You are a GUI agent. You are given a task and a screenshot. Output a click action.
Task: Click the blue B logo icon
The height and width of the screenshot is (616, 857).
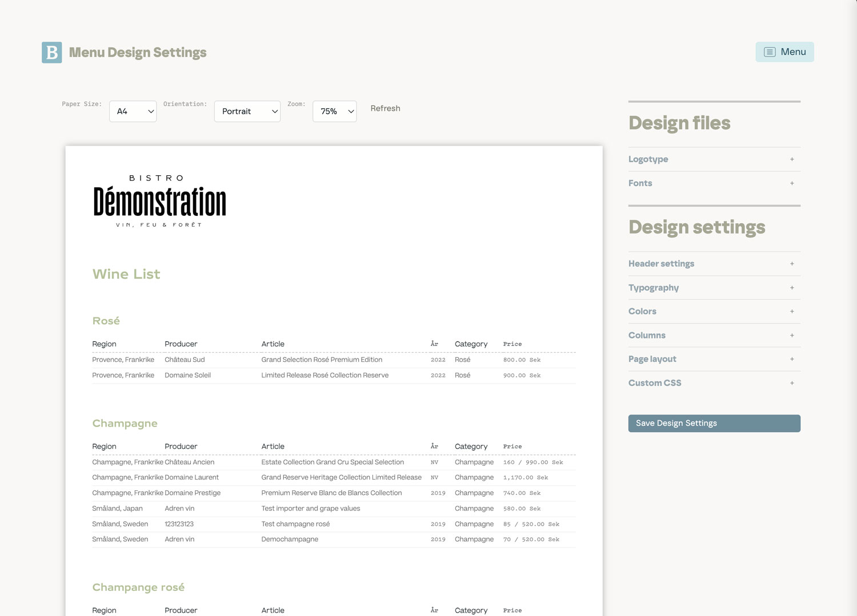coord(51,53)
